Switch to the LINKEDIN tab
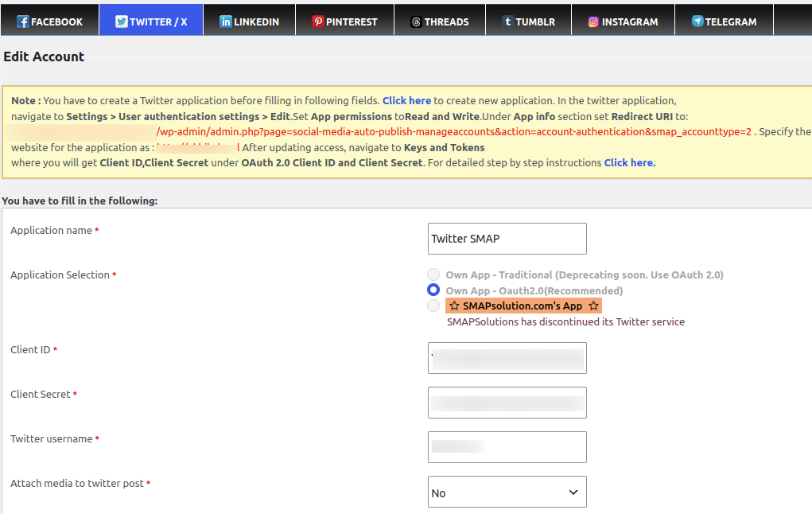This screenshot has width=812, height=514. 250,20
